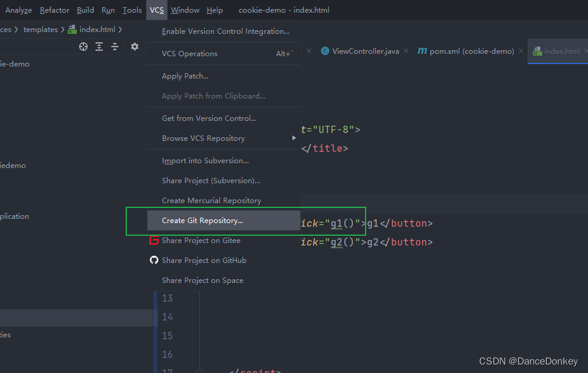Choose Import into Subversion...

pos(224,161)
